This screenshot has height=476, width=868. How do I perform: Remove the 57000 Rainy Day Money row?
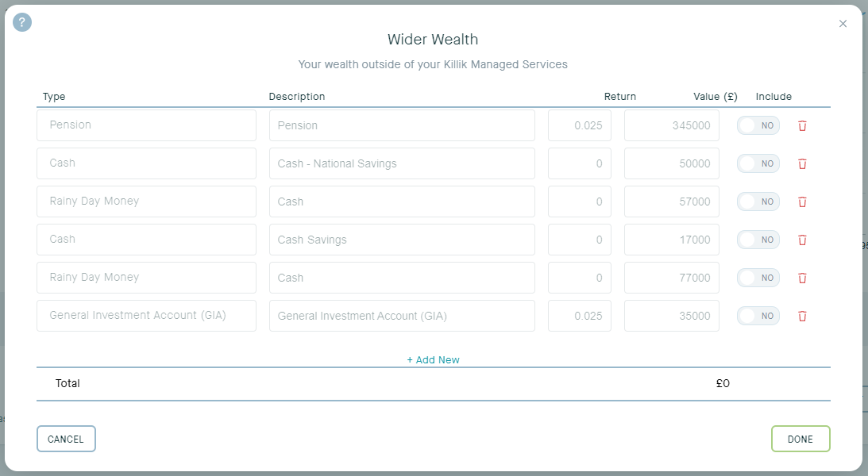point(802,202)
